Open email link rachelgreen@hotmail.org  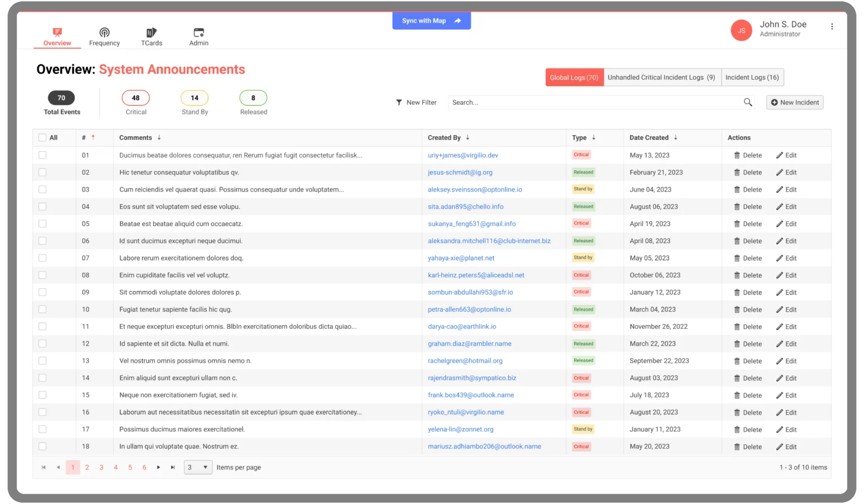coord(465,361)
